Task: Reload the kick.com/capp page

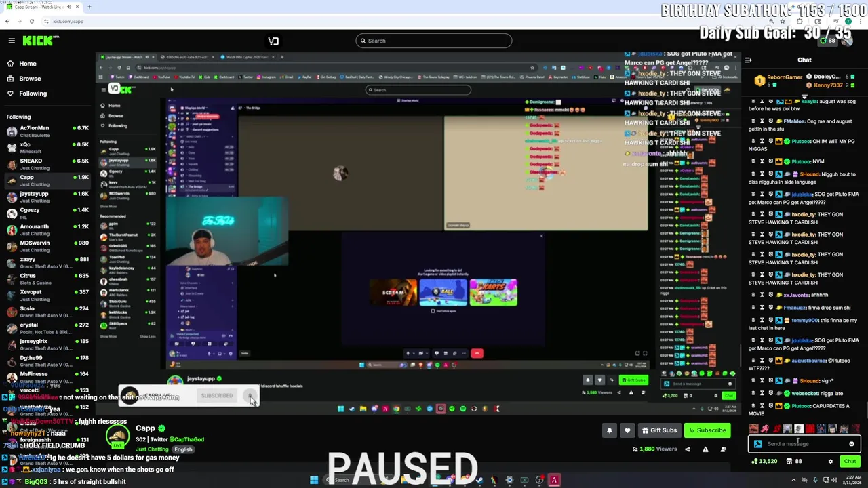Action: (x=31, y=21)
